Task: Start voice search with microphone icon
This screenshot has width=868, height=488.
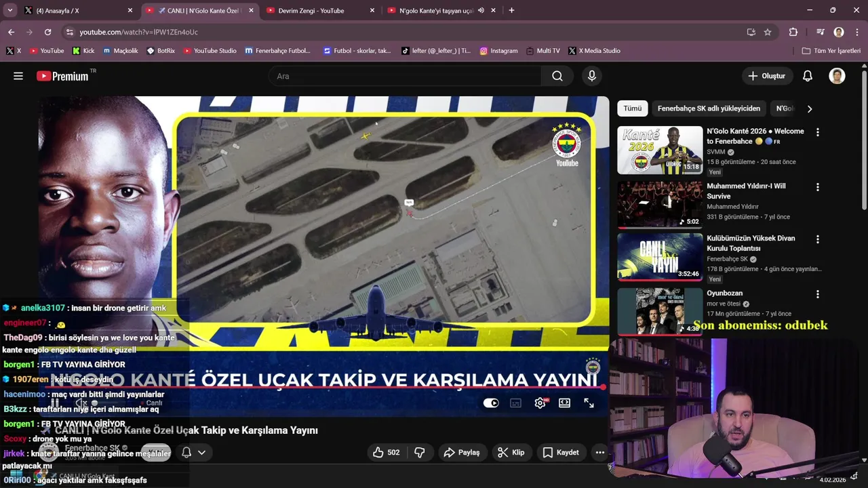Action: tap(592, 76)
